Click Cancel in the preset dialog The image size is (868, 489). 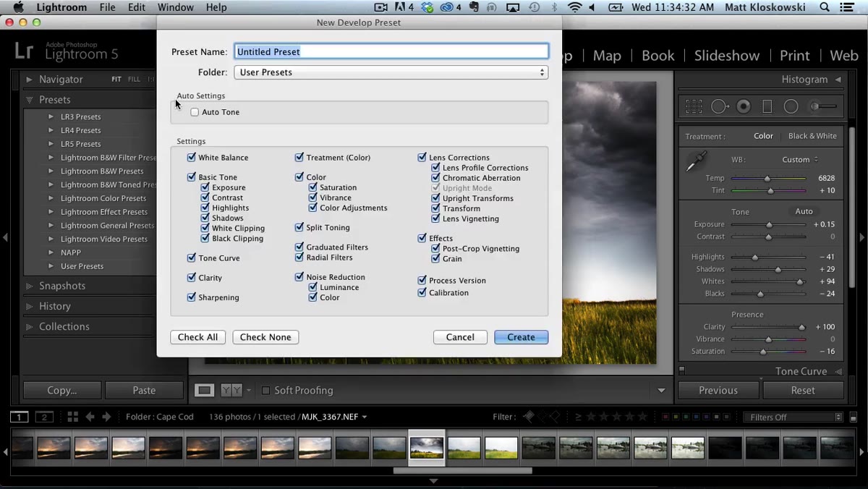pos(460,337)
